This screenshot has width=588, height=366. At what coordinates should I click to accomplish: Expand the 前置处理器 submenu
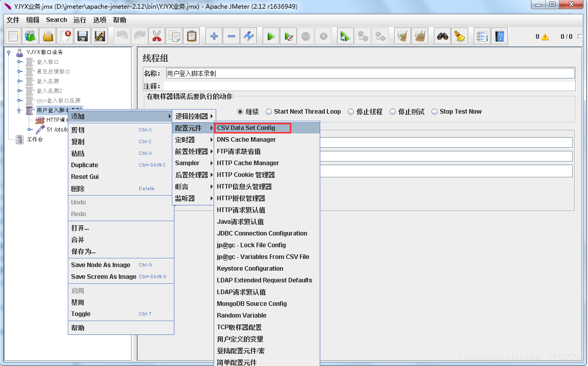pos(193,151)
